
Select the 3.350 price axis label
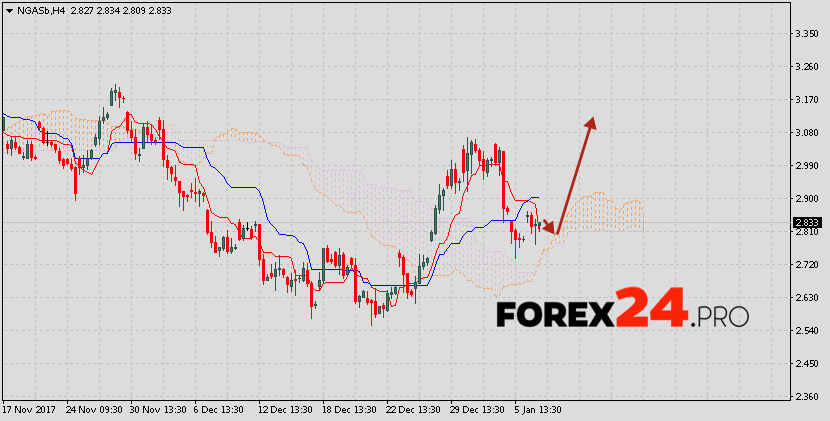click(806, 34)
